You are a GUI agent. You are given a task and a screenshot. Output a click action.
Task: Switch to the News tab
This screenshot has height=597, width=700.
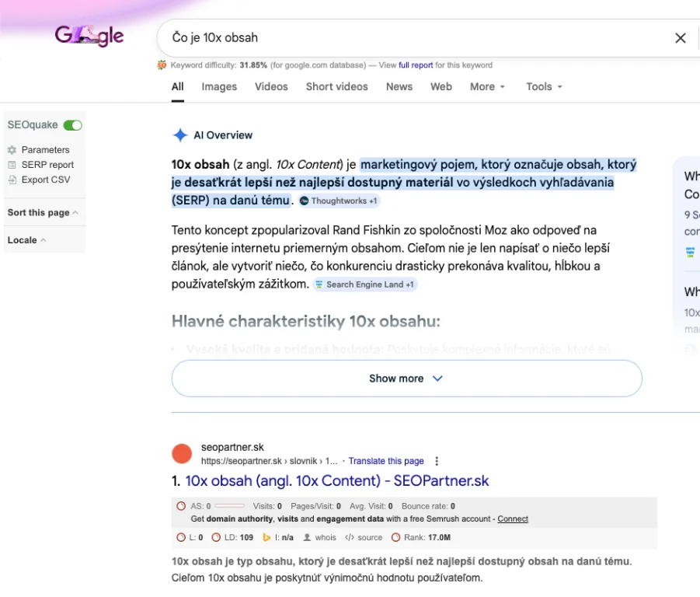[399, 87]
